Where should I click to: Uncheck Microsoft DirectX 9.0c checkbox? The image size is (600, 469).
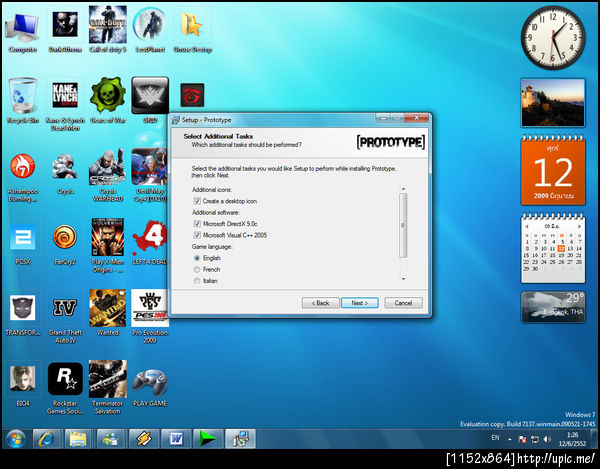coord(197,224)
